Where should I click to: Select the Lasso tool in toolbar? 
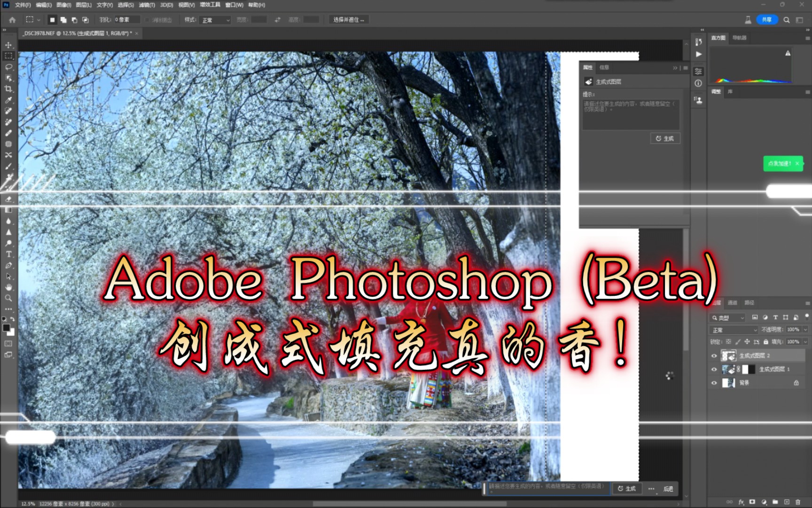coord(8,67)
